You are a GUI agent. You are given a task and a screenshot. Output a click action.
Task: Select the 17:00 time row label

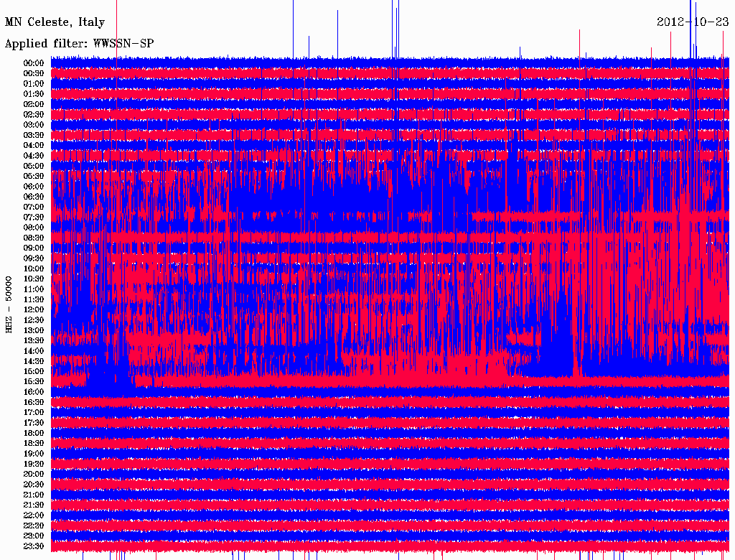34,413
